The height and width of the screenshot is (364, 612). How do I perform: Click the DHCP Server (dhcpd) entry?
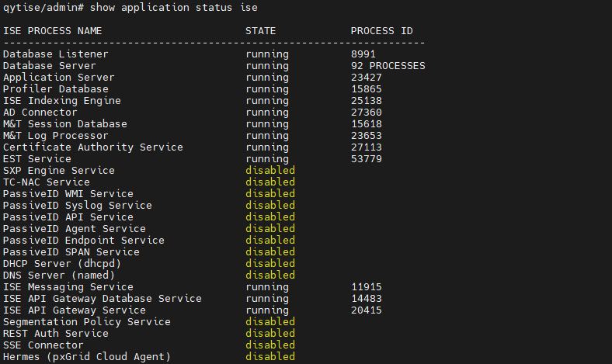coord(62,264)
